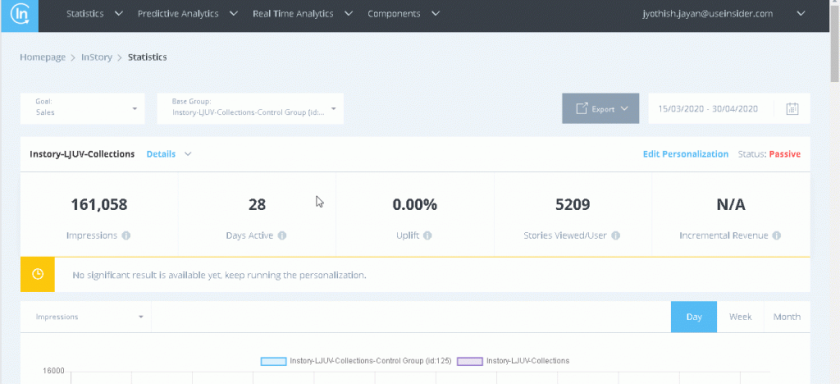The height and width of the screenshot is (384, 840).
Task: Open the calendar date picker icon
Action: [x=792, y=109]
